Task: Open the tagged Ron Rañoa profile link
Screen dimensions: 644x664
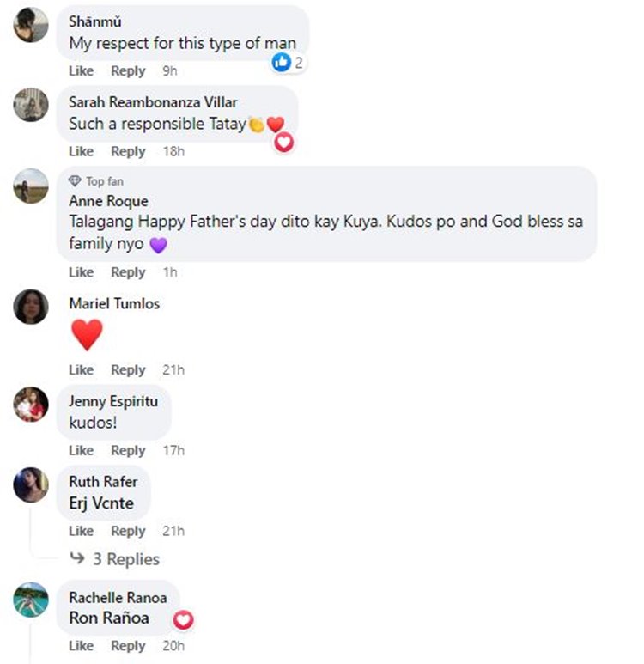Action: point(109,618)
